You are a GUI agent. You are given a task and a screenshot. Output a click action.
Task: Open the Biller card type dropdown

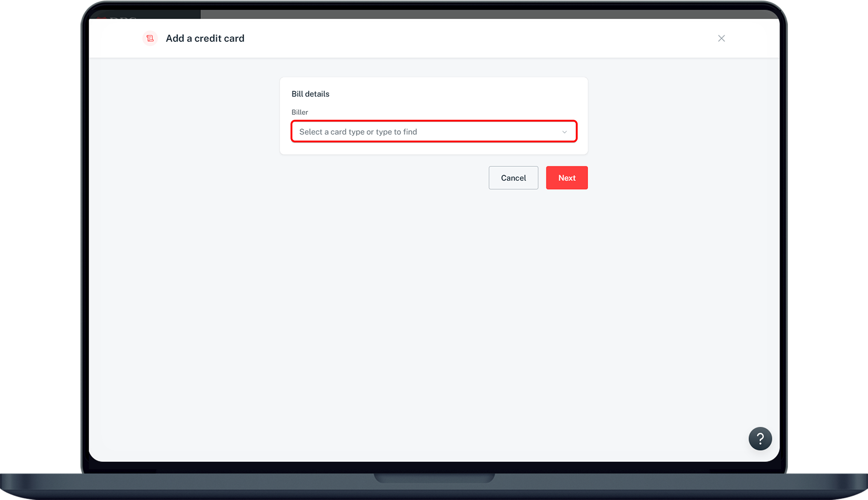(x=434, y=132)
